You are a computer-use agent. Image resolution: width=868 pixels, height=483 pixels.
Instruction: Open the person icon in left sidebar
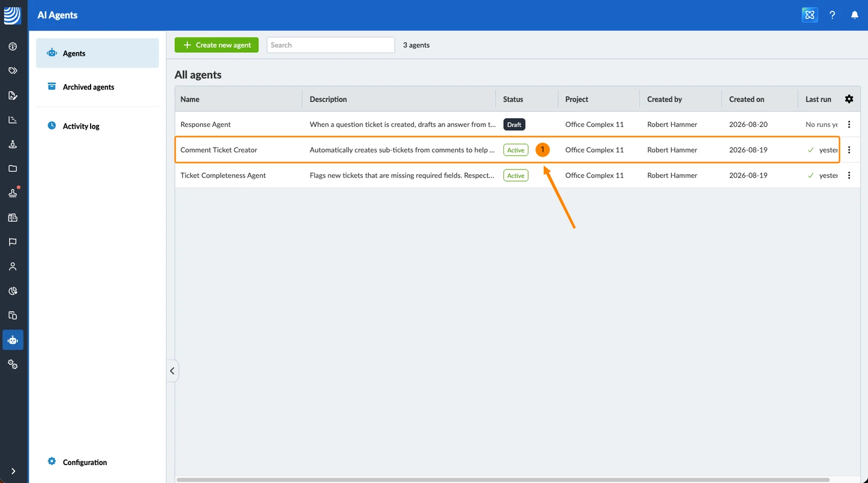[13, 266]
